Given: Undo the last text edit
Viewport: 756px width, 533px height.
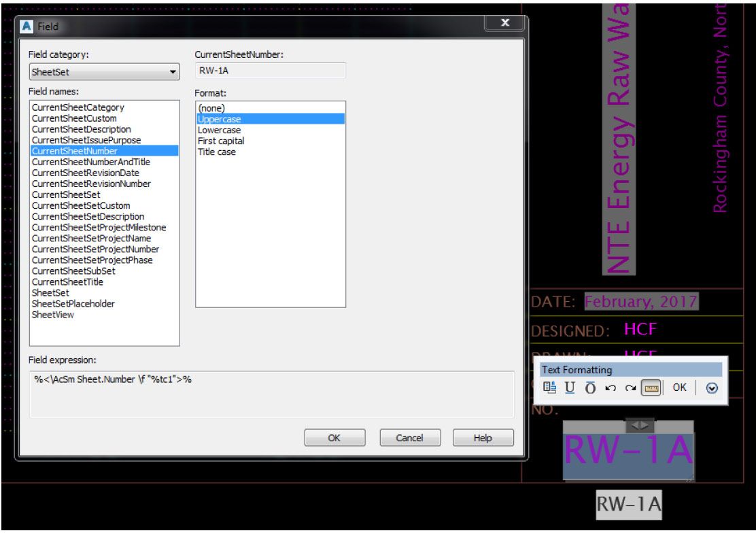Looking at the screenshot, I should pos(610,388).
